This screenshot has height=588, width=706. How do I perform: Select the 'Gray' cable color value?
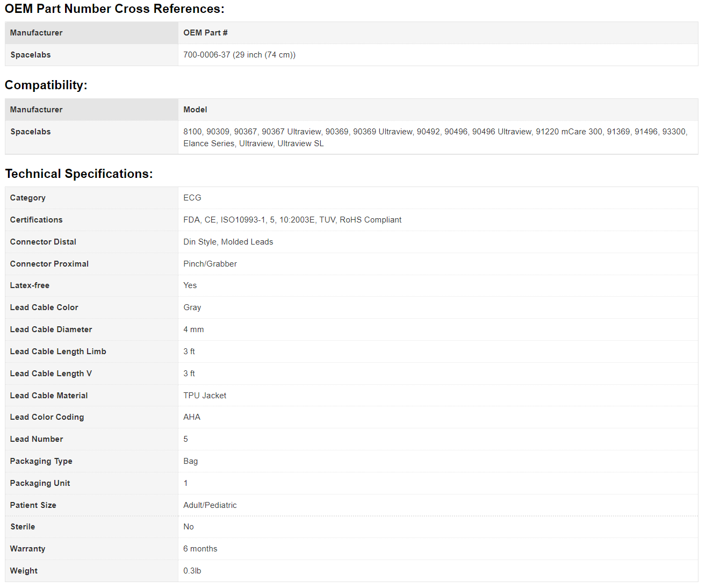(192, 307)
